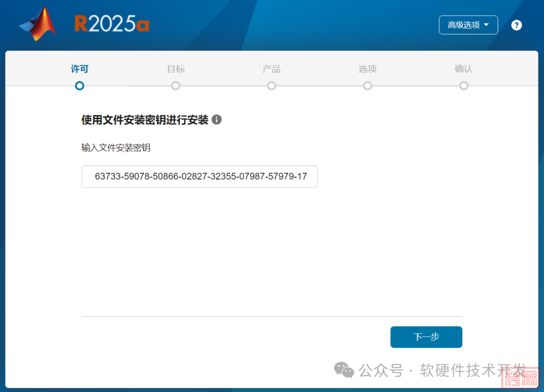Click the active circle under 许可
This screenshot has height=392, width=544.
click(80, 86)
